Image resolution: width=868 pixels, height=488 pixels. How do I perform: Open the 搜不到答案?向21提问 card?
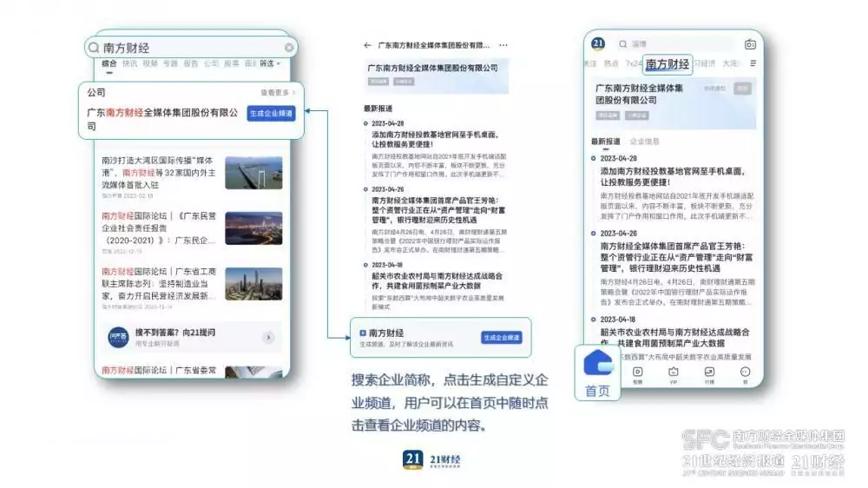pyautogui.click(x=192, y=337)
